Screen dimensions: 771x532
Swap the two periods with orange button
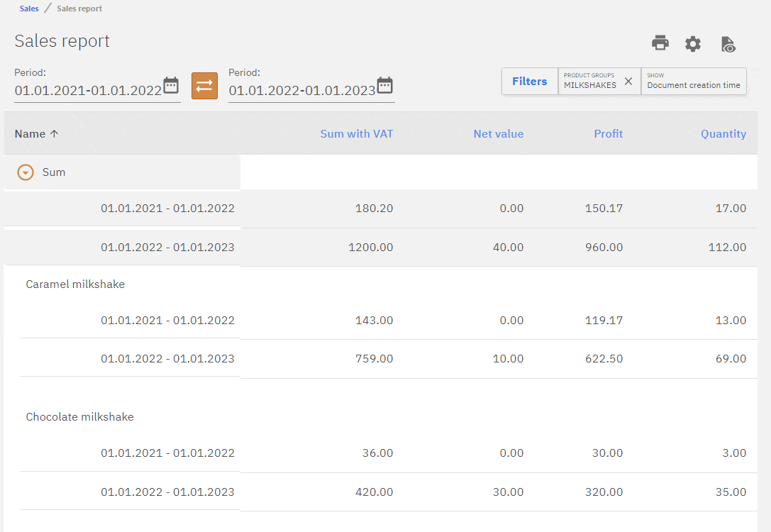click(x=204, y=86)
